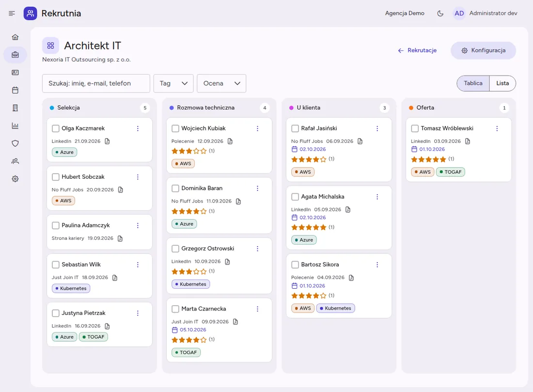
Task: Open Hubert Sobczak's CV file icon
Action: click(120, 190)
